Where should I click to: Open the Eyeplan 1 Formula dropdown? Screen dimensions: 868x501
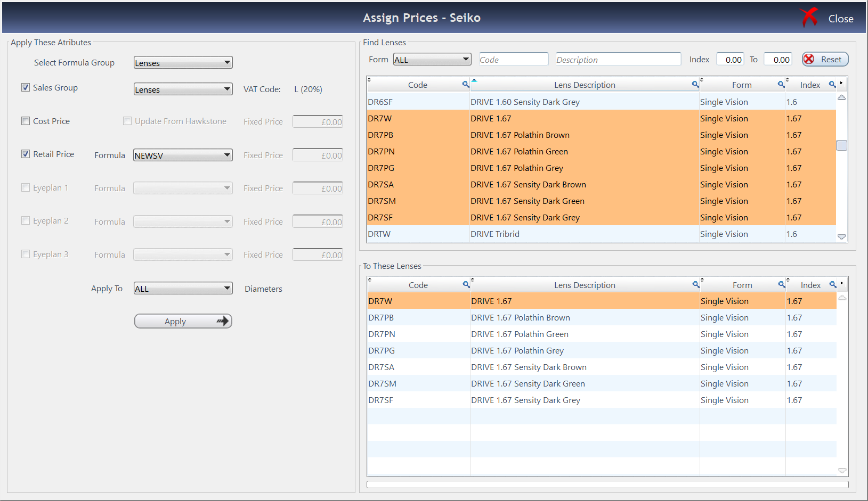point(183,188)
